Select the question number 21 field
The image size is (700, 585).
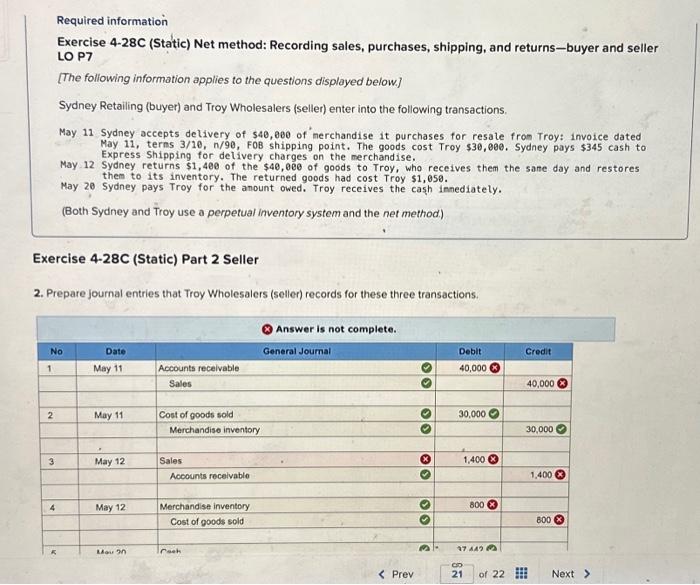tap(457, 573)
